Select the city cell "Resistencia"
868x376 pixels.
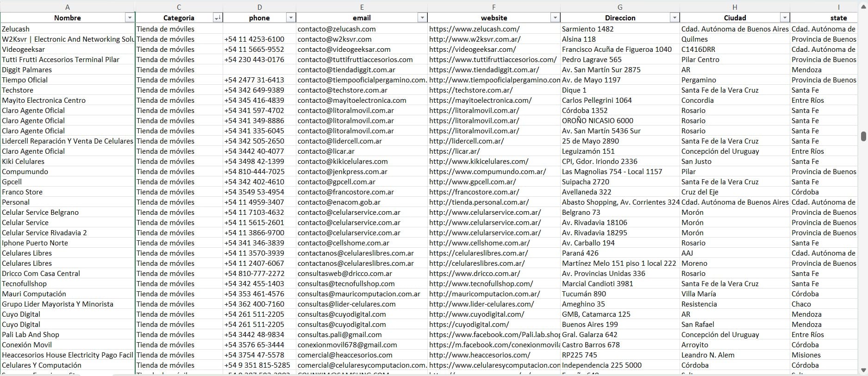(735, 304)
